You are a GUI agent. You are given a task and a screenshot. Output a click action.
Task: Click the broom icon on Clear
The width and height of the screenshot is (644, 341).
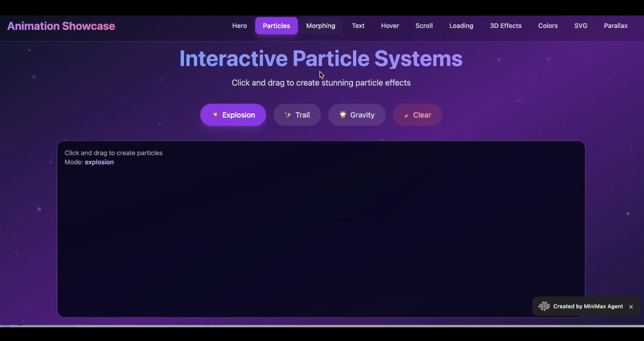click(406, 116)
